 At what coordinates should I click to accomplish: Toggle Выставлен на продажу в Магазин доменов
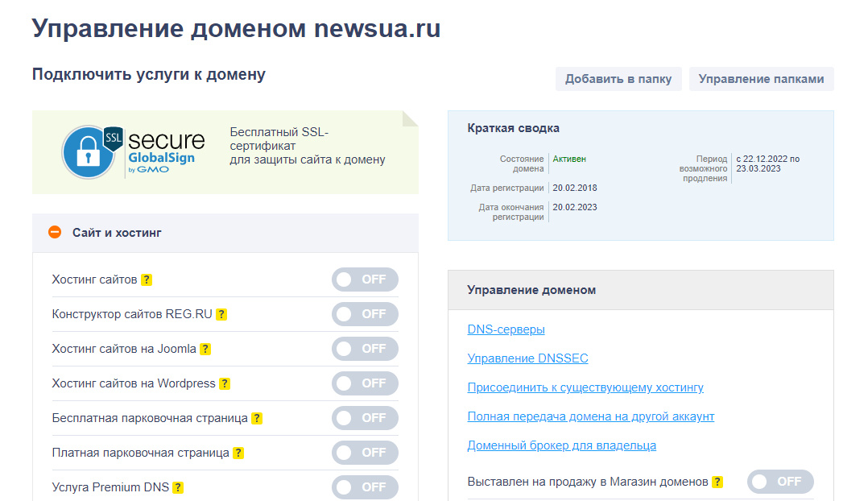click(780, 482)
